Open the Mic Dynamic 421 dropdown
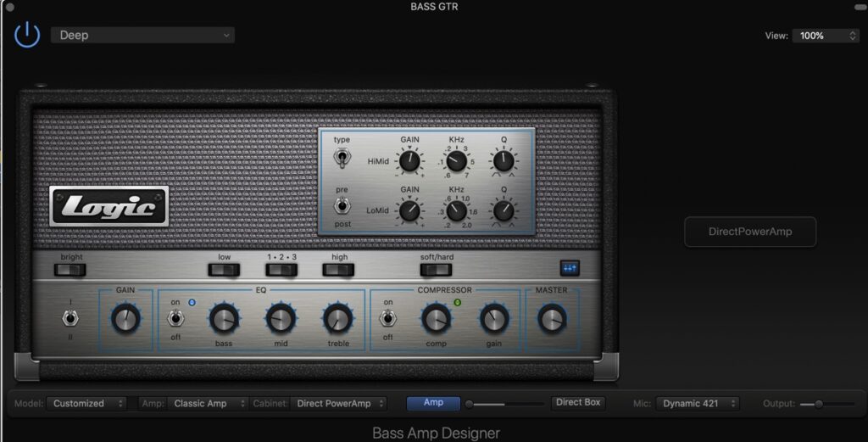The image size is (868, 442). (698, 403)
